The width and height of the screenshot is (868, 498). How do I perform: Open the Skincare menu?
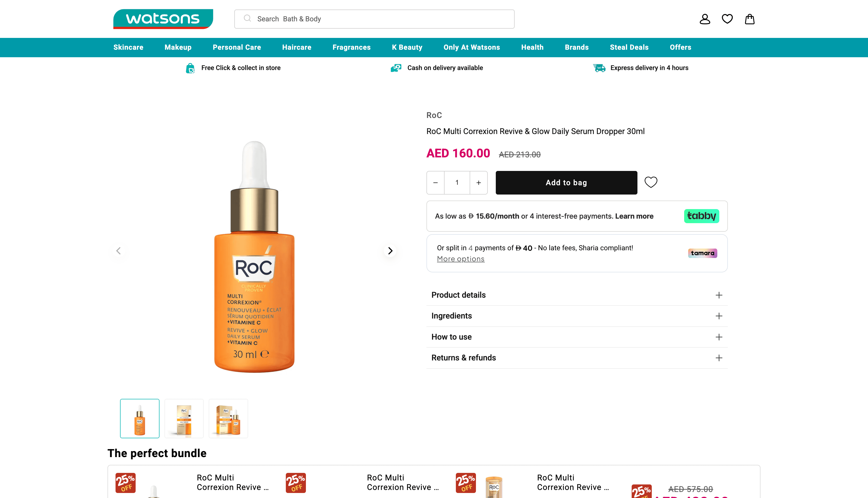pyautogui.click(x=128, y=47)
